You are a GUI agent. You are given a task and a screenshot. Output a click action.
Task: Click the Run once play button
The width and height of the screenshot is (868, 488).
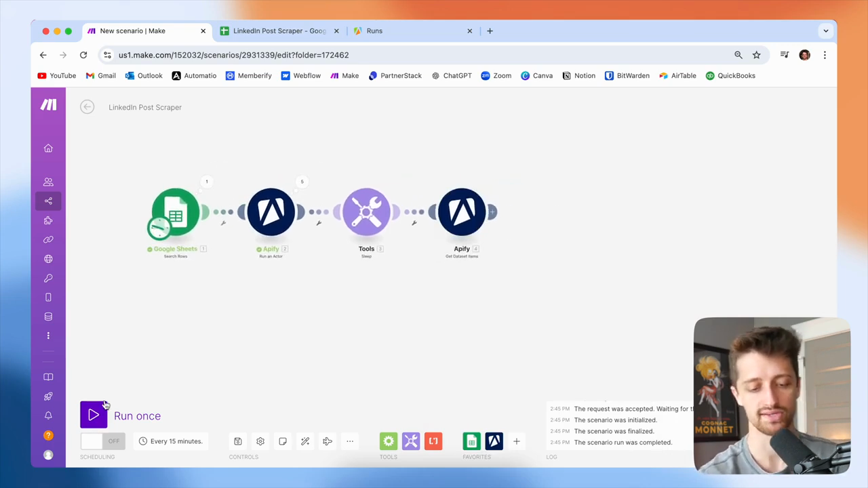94,415
